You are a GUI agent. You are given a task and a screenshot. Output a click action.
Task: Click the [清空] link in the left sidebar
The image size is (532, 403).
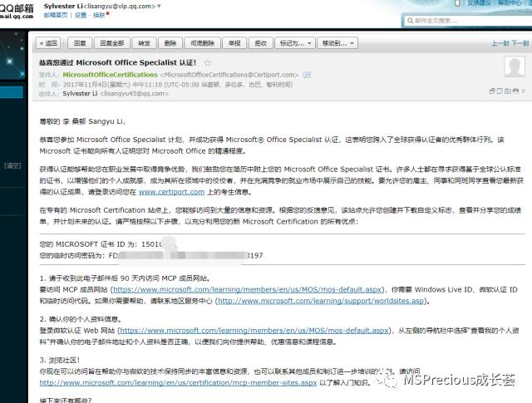point(12,165)
